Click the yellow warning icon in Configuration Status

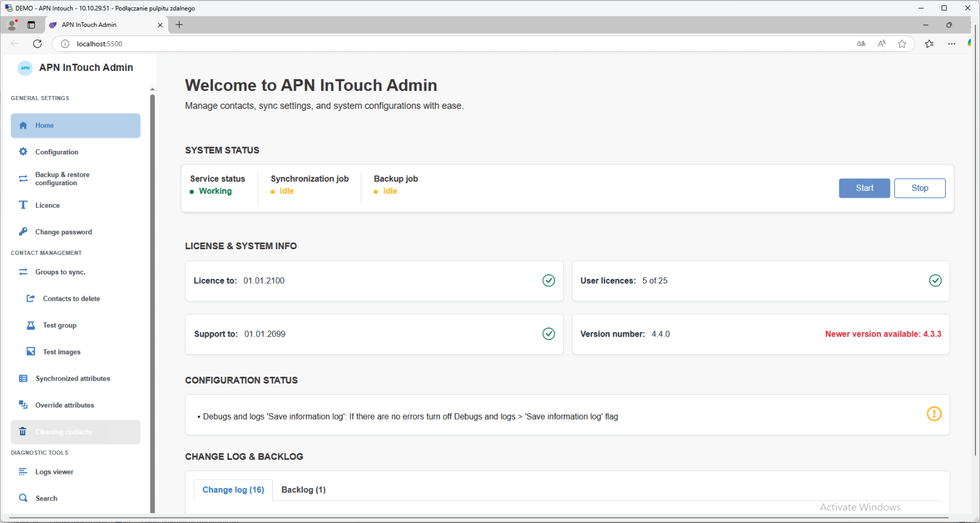[x=934, y=414]
